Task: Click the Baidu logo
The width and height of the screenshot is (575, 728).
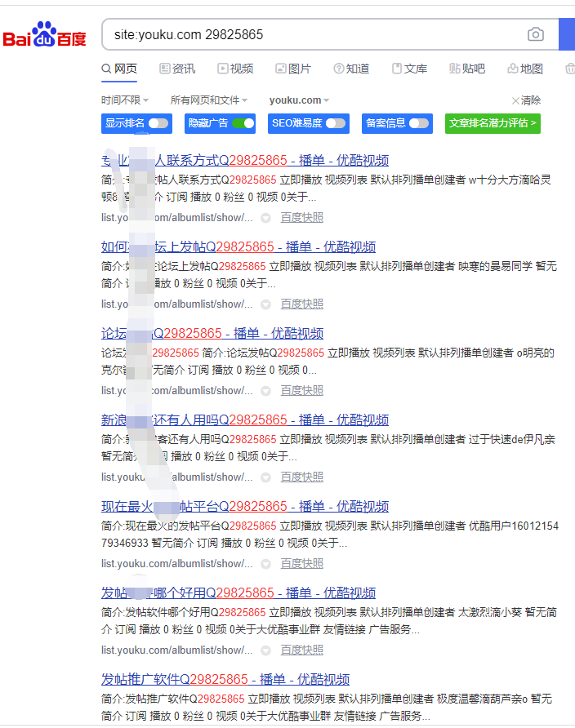Action: (x=45, y=34)
